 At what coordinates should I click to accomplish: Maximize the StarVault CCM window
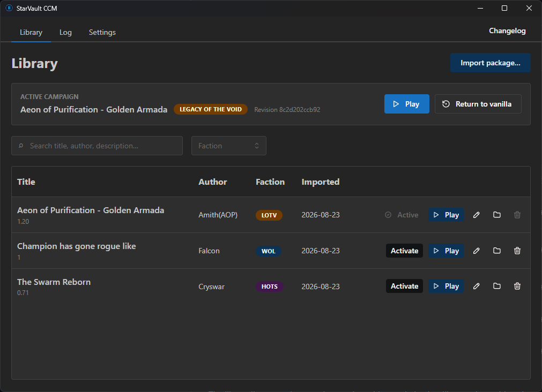tap(504, 8)
